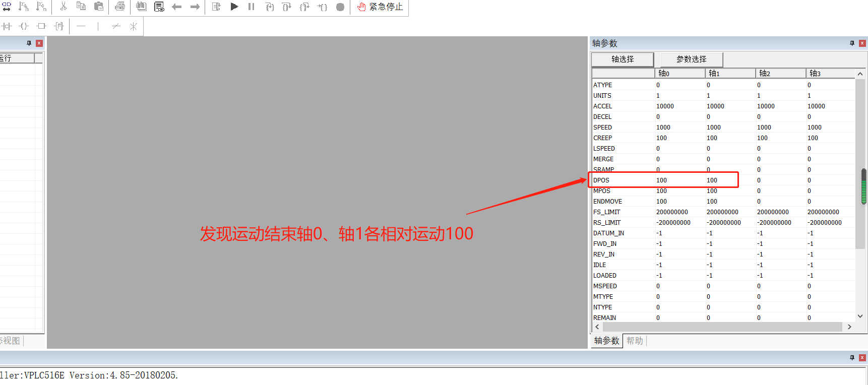Select the UNITS parameter row
868x385 pixels.
tap(723, 96)
